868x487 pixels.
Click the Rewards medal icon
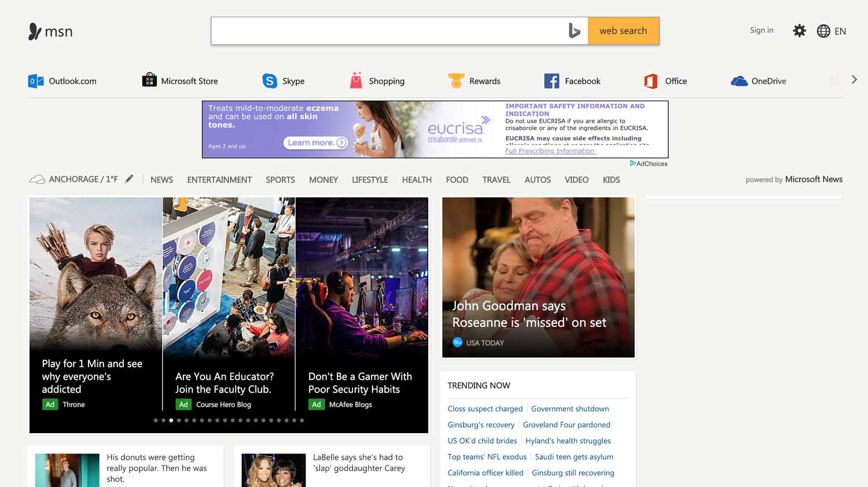coord(457,81)
